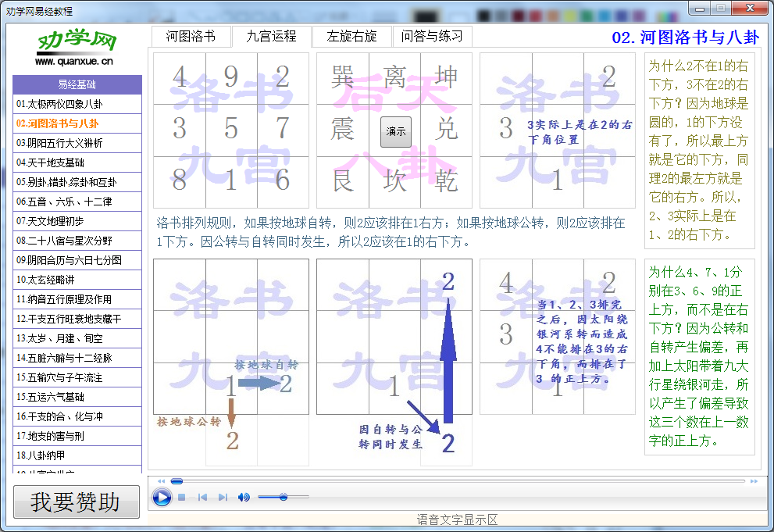Skip to previous segment icon
The width and height of the screenshot is (774, 532).
[202, 497]
